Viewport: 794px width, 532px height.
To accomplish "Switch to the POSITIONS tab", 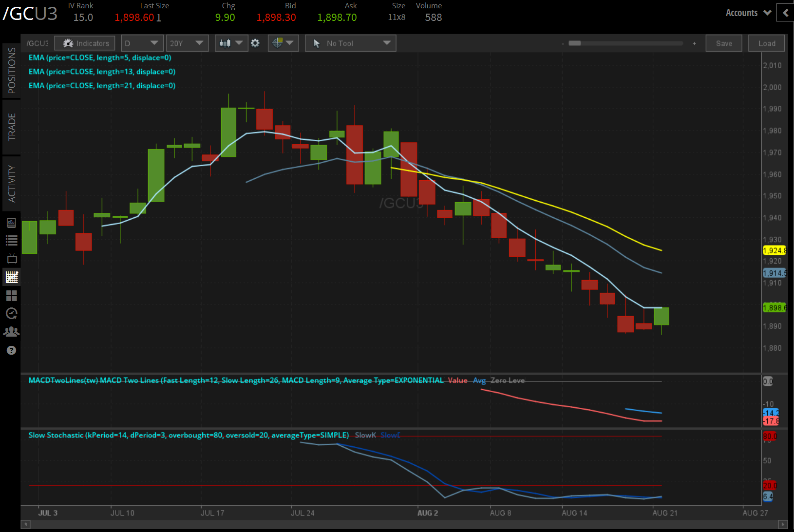I will point(12,71).
